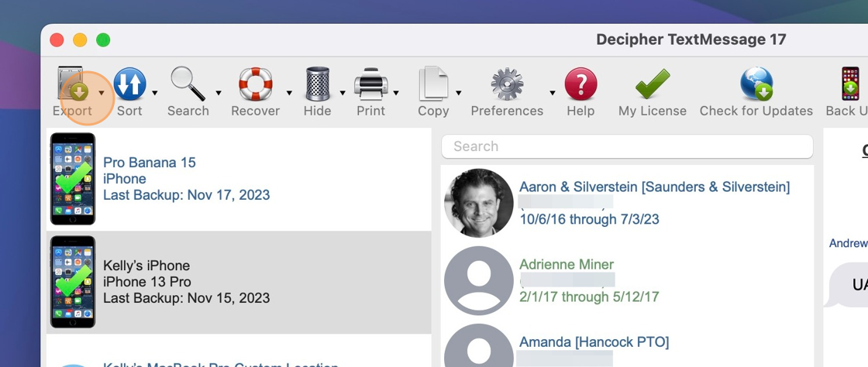Open Preferences gear icon
This screenshot has height=367, width=868.
(507, 84)
